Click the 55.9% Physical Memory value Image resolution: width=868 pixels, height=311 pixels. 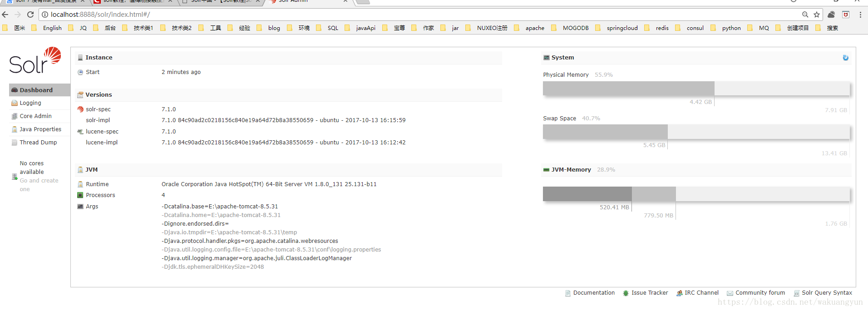(604, 75)
